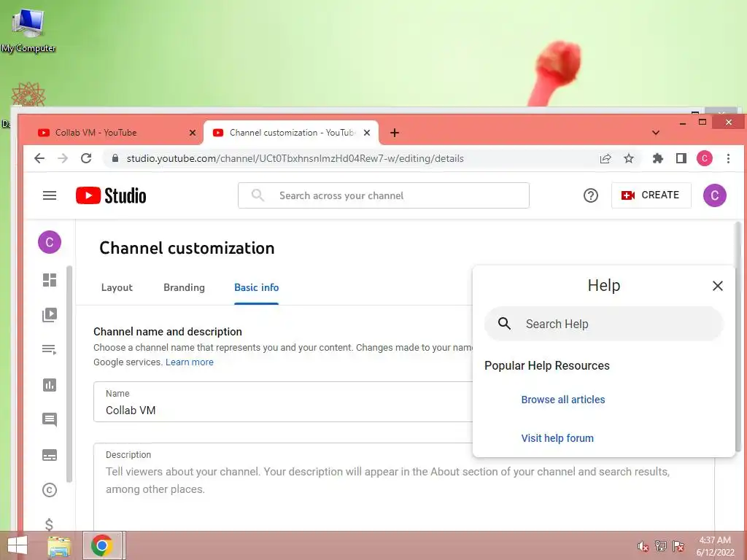Switch to the Branding tab
The width and height of the screenshot is (747, 560).
pyautogui.click(x=184, y=287)
